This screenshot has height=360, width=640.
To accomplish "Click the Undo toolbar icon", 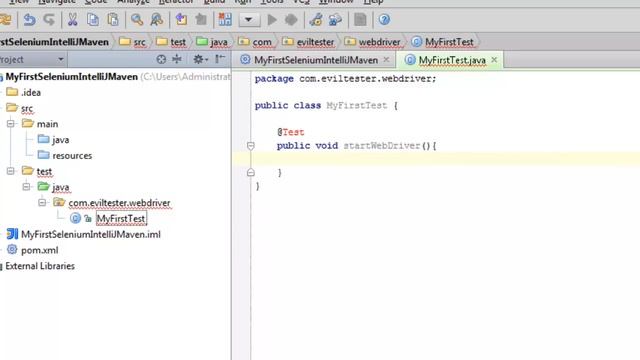I will click(29, 20).
